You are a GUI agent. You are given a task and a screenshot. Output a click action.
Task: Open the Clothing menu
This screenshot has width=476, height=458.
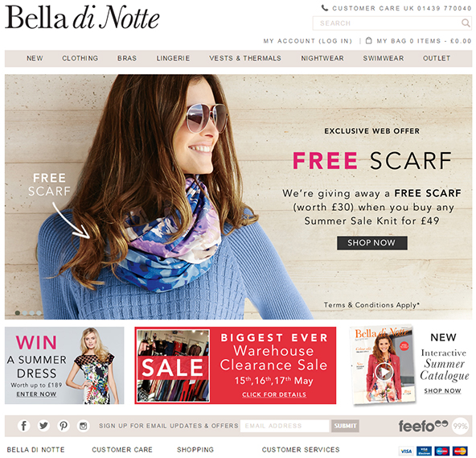pos(80,58)
